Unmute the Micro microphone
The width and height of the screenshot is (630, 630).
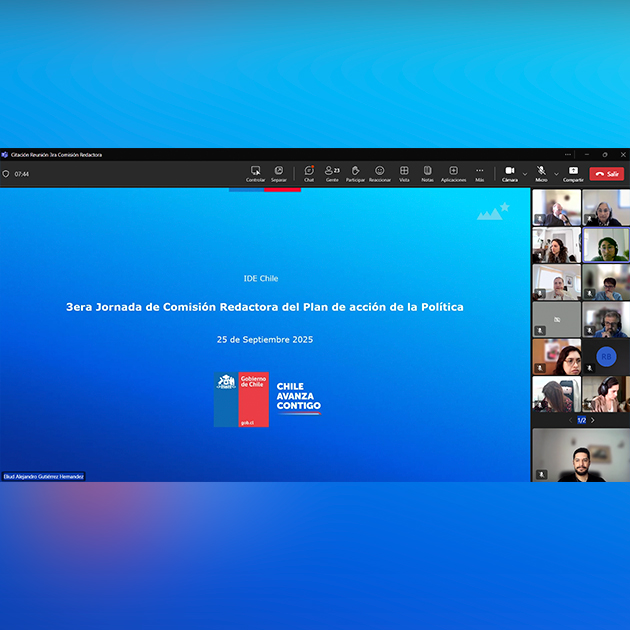click(x=541, y=173)
